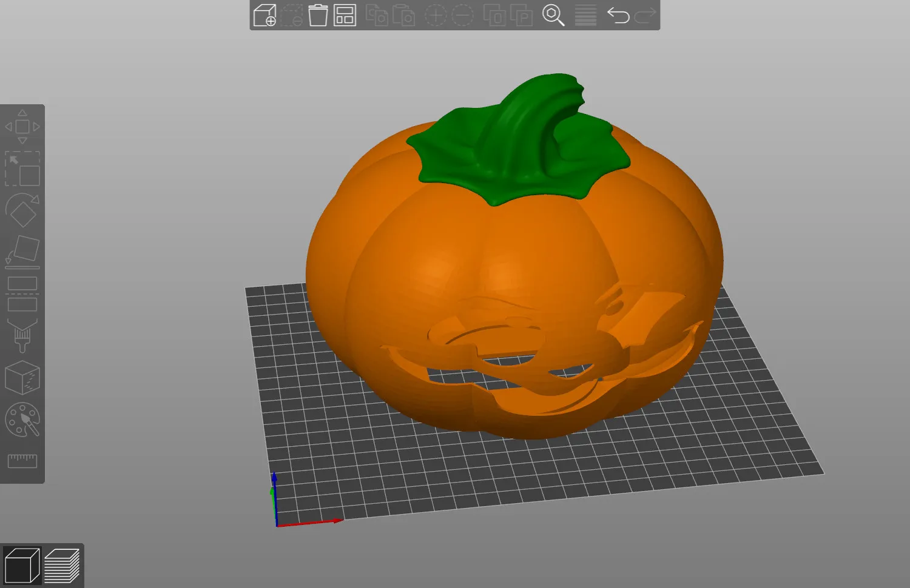Click the Delete all trash can icon
910x588 pixels.
(x=318, y=15)
